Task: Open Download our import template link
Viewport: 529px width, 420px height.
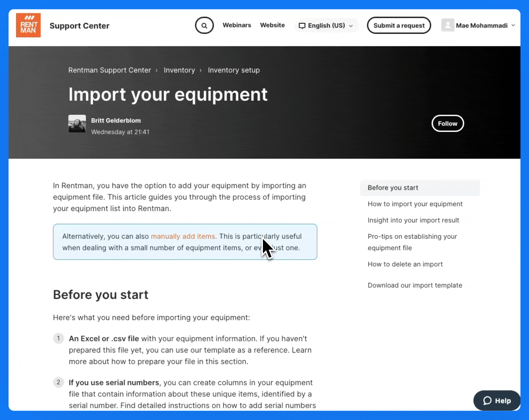Action: 415,285
